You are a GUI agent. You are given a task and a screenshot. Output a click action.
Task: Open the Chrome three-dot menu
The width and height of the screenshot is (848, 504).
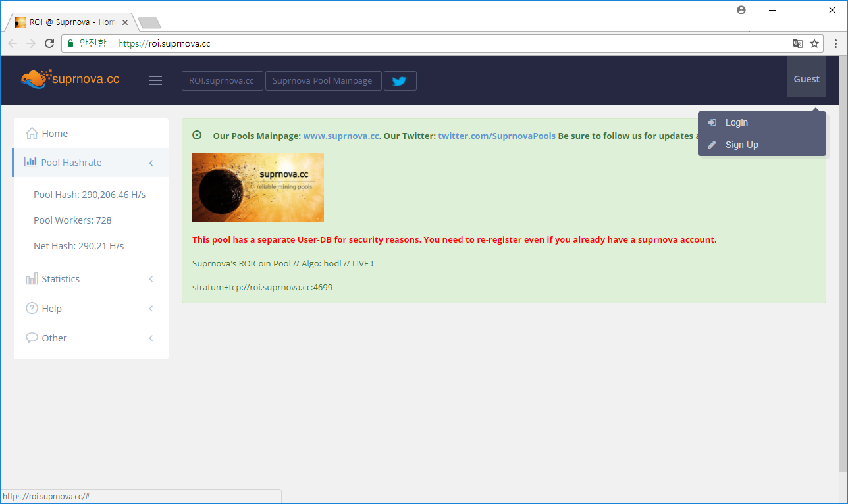[x=836, y=43]
